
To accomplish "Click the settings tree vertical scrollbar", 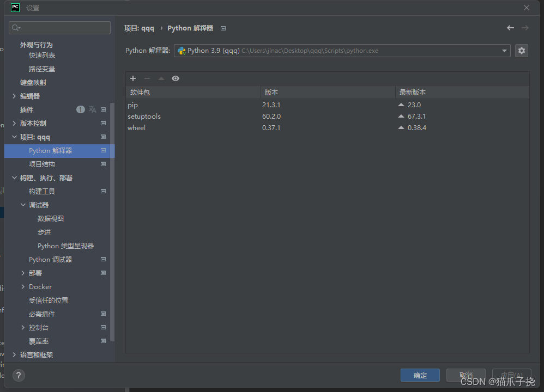I will coord(112,222).
